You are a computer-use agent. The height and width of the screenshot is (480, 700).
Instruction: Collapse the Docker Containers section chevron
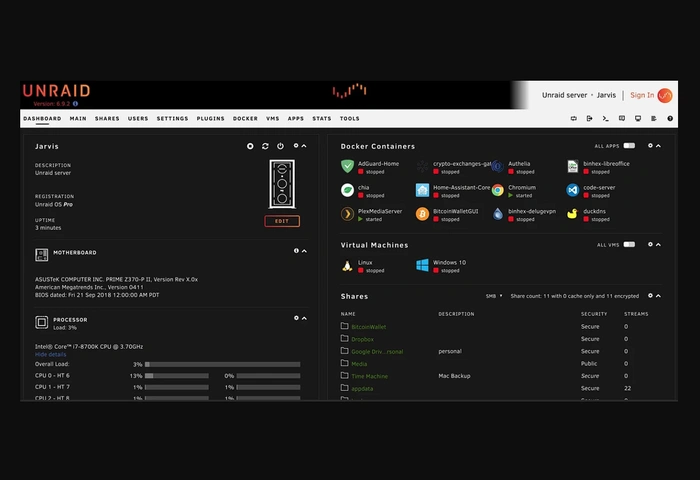click(x=658, y=146)
